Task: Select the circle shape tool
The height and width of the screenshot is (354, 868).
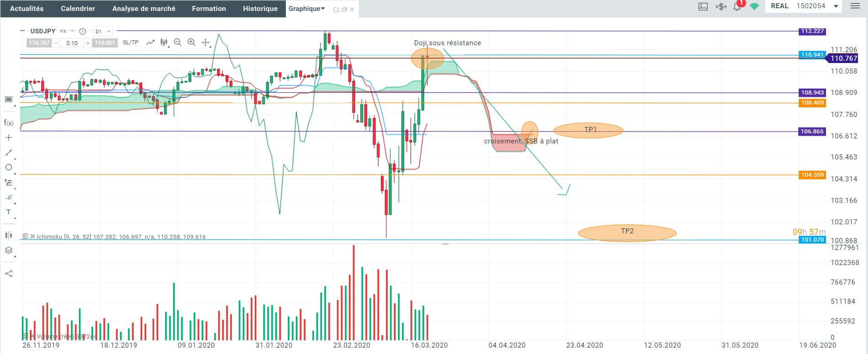Action: (x=9, y=168)
